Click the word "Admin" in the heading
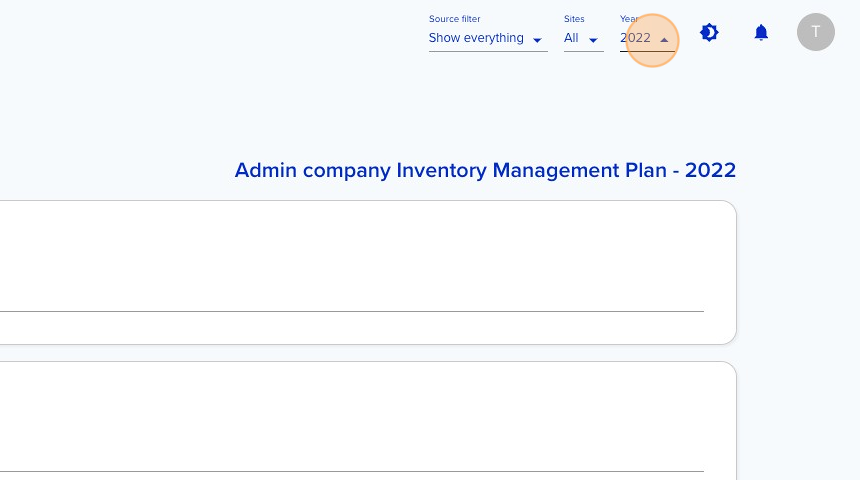The image size is (860, 480). click(x=266, y=170)
